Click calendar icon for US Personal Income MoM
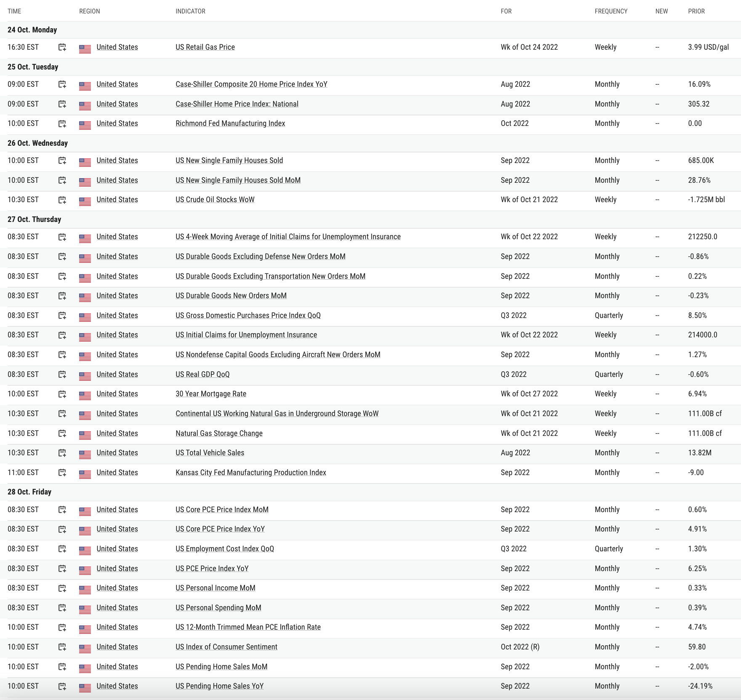 click(x=62, y=588)
